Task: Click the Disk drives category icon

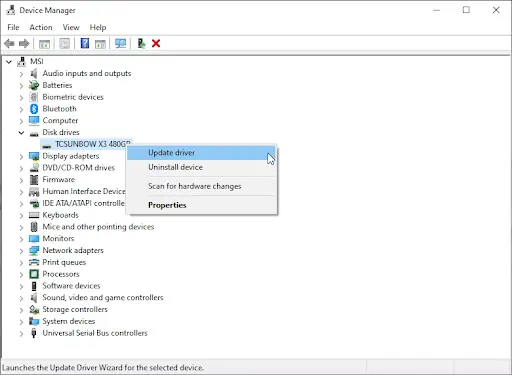Action: coord(34,134)
